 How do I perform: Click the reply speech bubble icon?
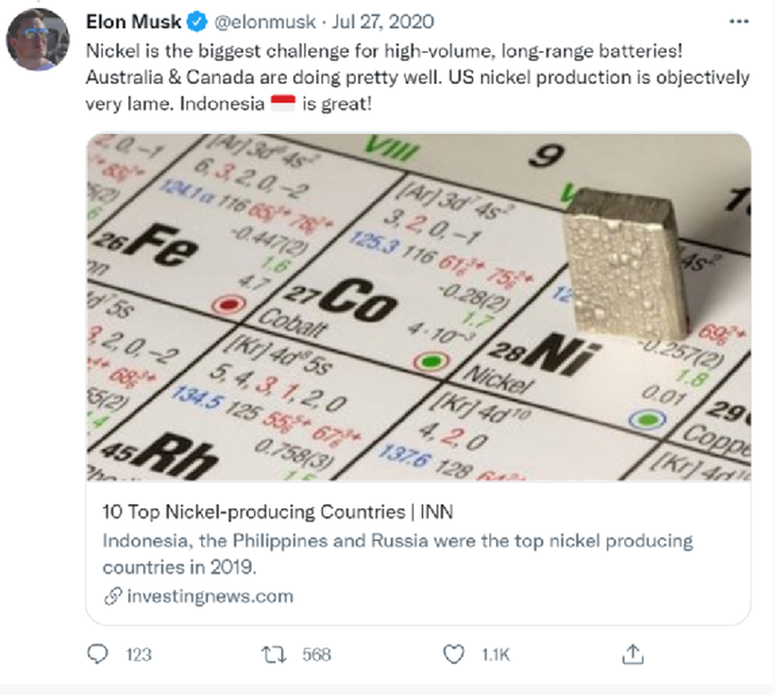(x=97, y=654)
